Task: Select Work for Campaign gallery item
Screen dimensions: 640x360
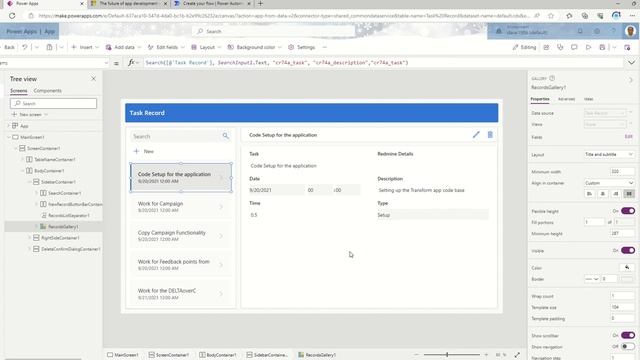Action: (x=181, y=207)
